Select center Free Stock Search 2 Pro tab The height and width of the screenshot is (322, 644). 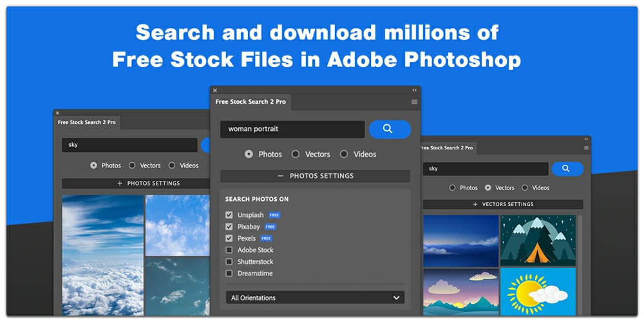[x=251, y=102]
